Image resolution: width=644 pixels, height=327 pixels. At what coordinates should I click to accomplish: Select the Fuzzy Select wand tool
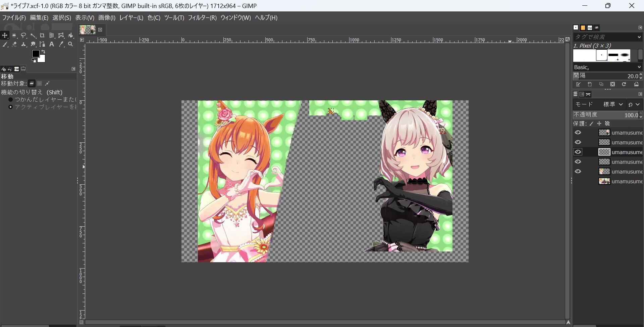pyautogui.click(x=33, y=35)
